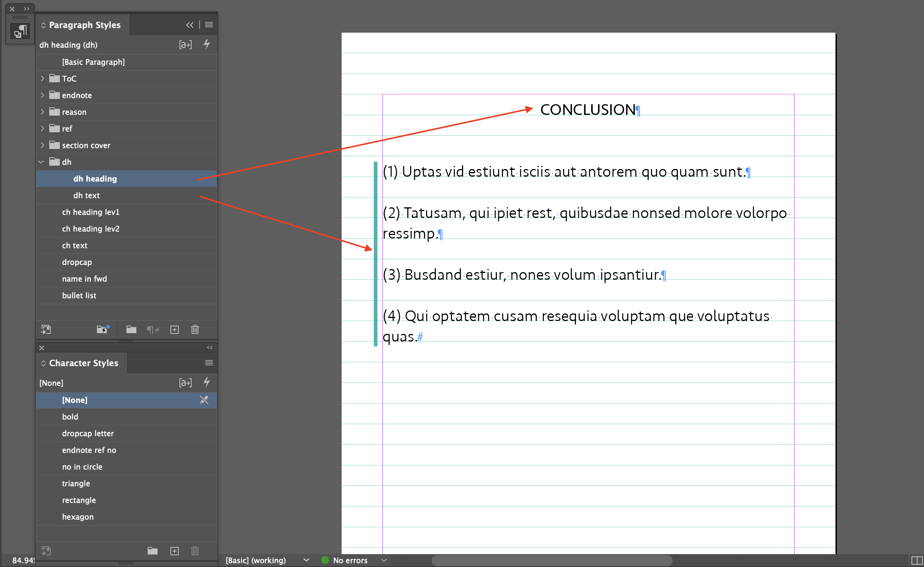Create a new character style
924x567 pixels.
(175, 551)
